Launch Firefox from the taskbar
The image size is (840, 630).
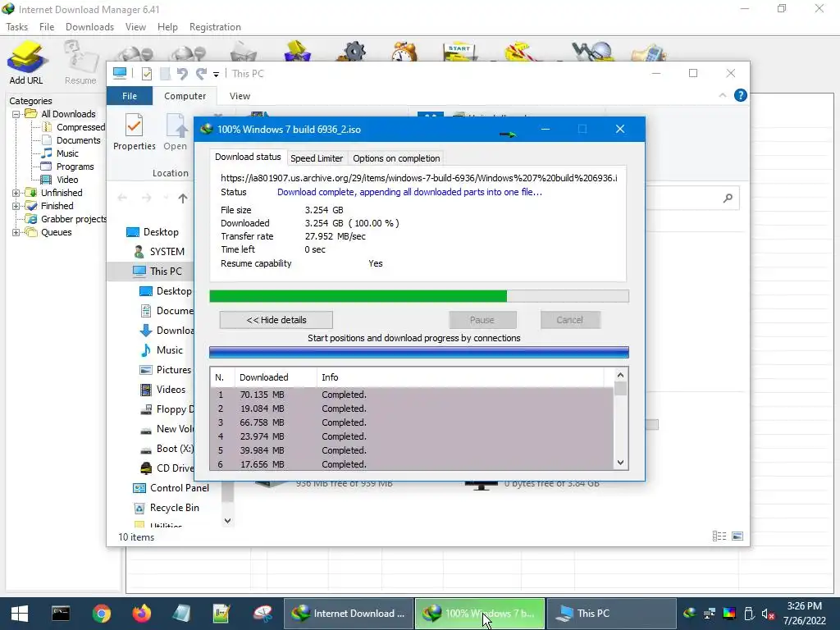(142, 614)
